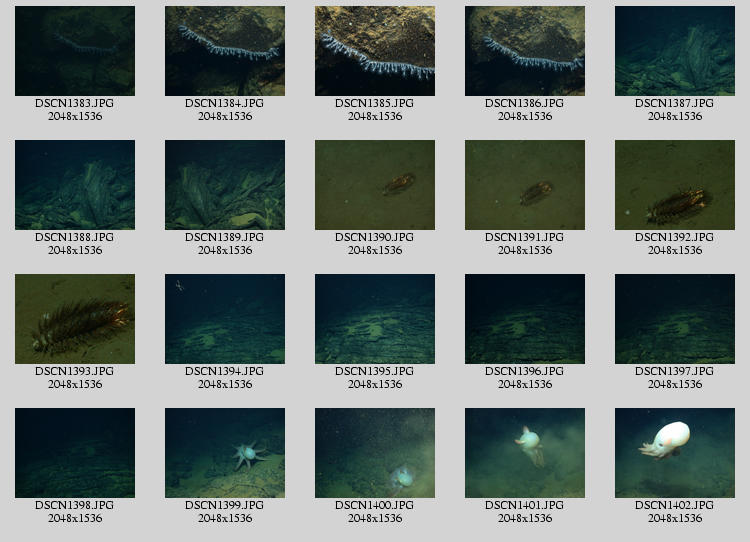The height and width of the screenshot is (542, 750).
Task: Open the DSCN1389.JPG thumbnail
Action: (225, 185)
